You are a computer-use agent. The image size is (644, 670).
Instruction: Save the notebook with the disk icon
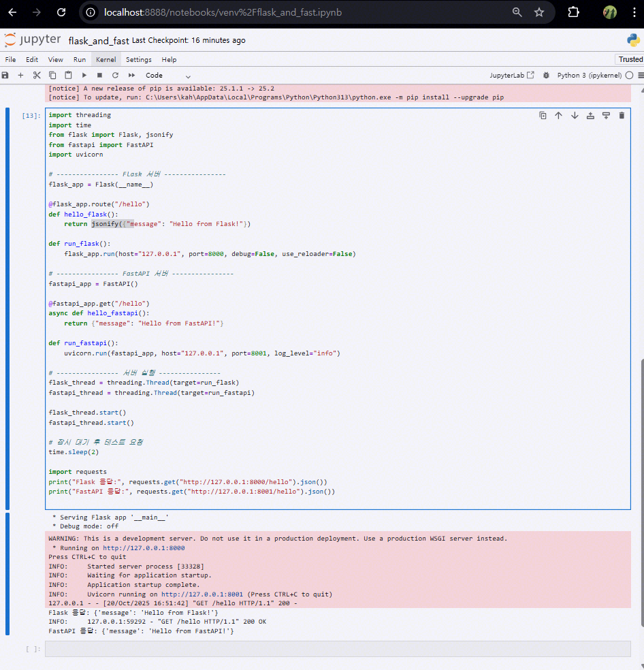click(5, 75)
